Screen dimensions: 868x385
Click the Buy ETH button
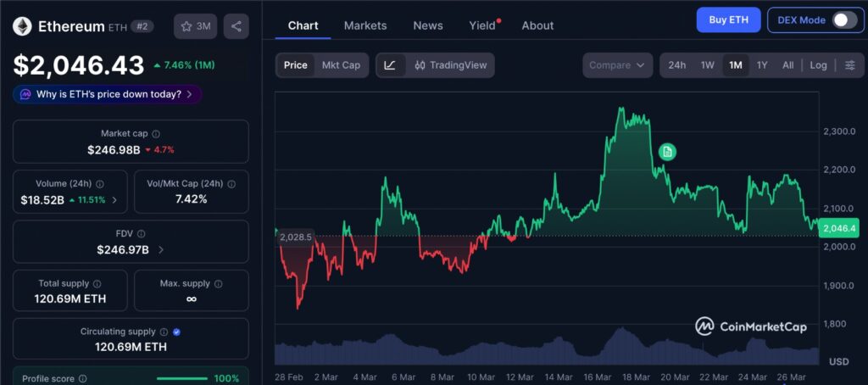(728, 20)
